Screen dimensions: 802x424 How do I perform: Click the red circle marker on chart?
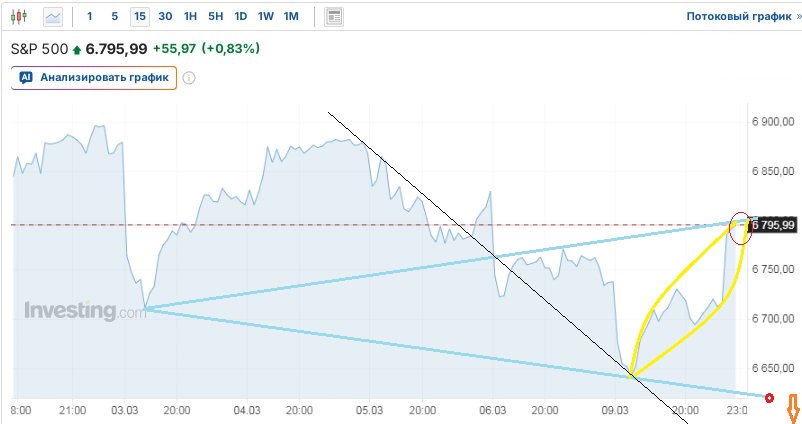tap(769, 398)
